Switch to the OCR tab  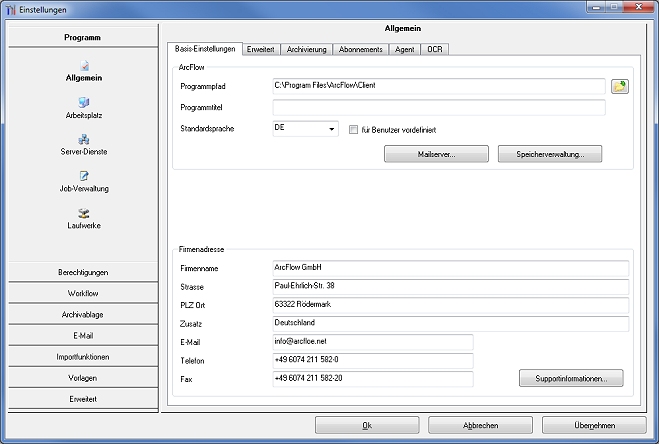[435, 48]
